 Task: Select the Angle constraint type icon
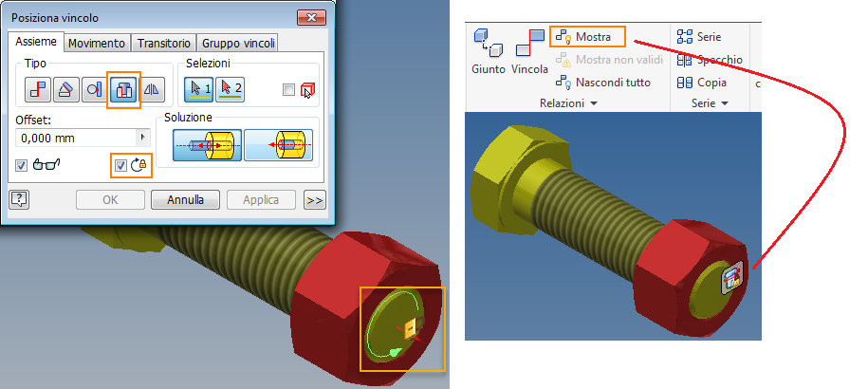click(x=65, y=89)
